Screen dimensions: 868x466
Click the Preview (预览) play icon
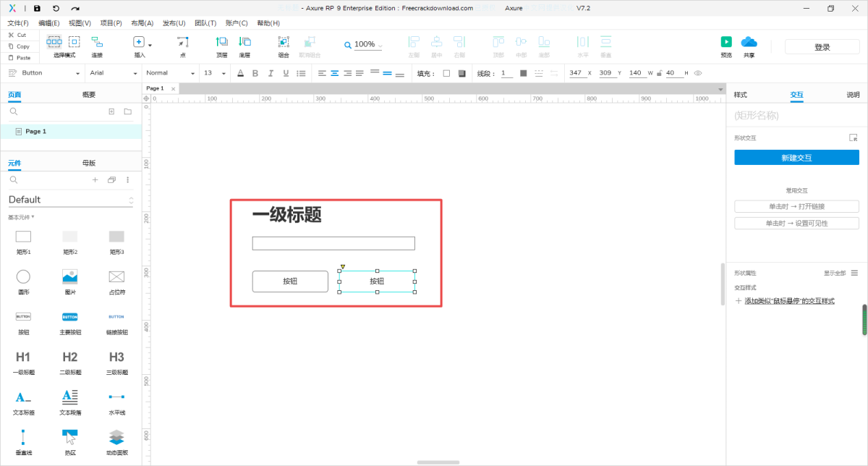click(x=726, y=43)
